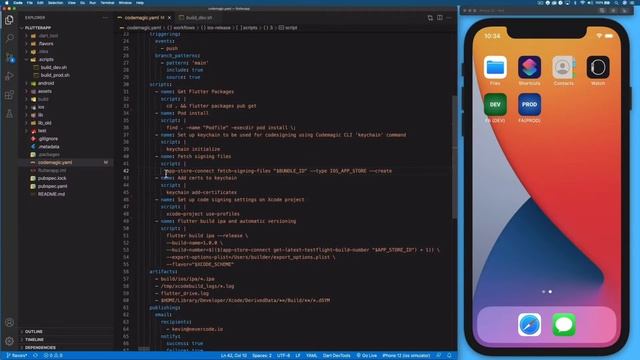Viewport: 640px width, 360px height.
Task: Open README.md in the explorer
Action: (51, 194)
